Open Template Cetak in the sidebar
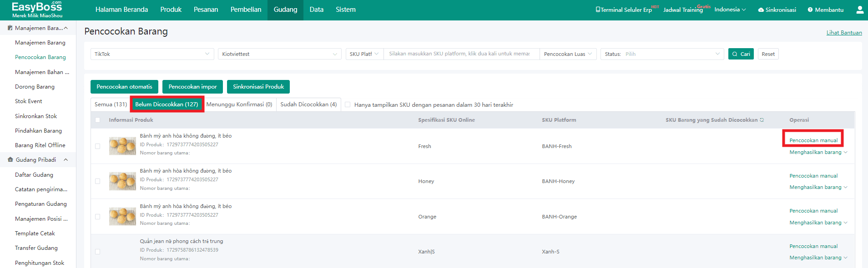Screen dimensions: 868x268 click(35, 233)
